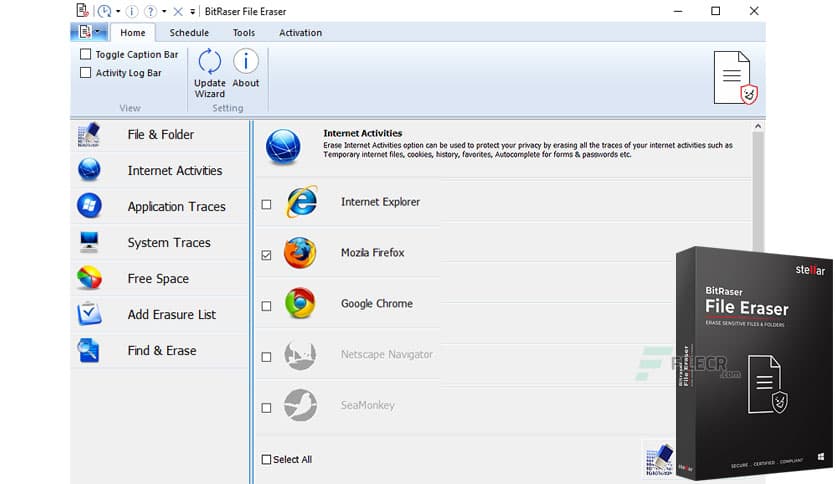Click the document shield logo in ribbon
This screenshot has height=484, width=836.
coord(735,78)
